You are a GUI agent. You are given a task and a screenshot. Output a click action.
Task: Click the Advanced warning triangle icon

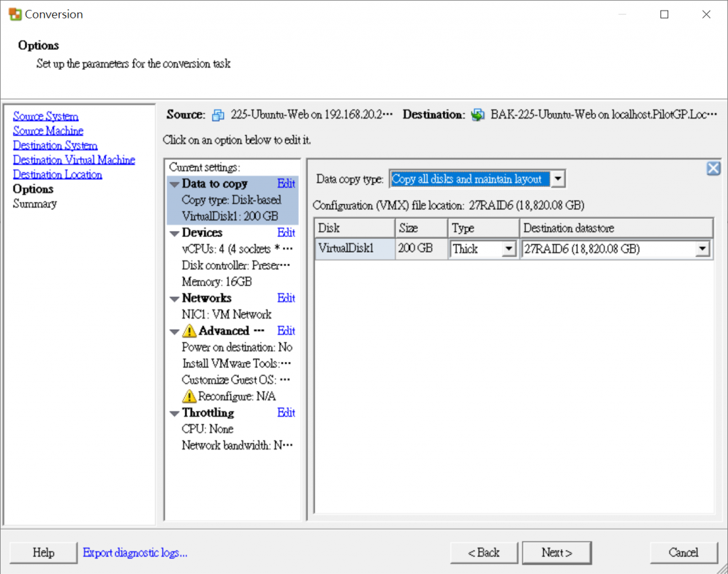tap(189, 331)
